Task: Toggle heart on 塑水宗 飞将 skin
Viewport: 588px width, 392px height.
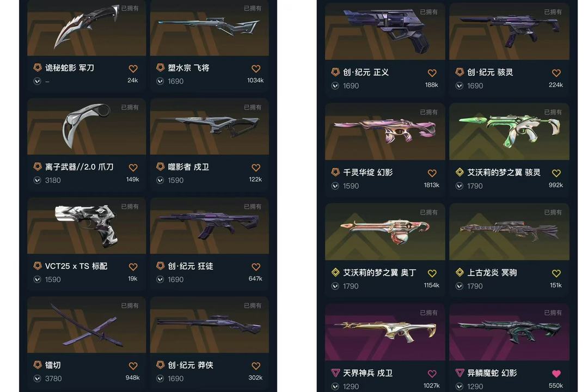Action: point(256,69)
